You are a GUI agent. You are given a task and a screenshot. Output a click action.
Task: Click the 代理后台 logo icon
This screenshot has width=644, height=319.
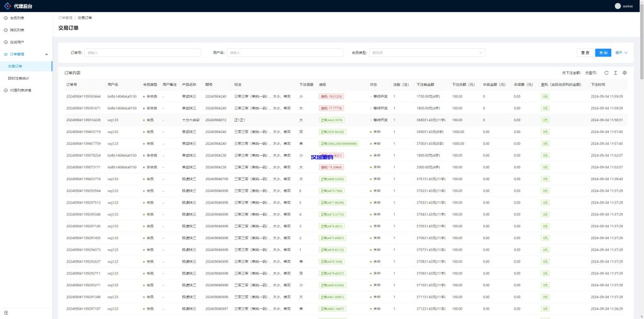tap(8, 6)
